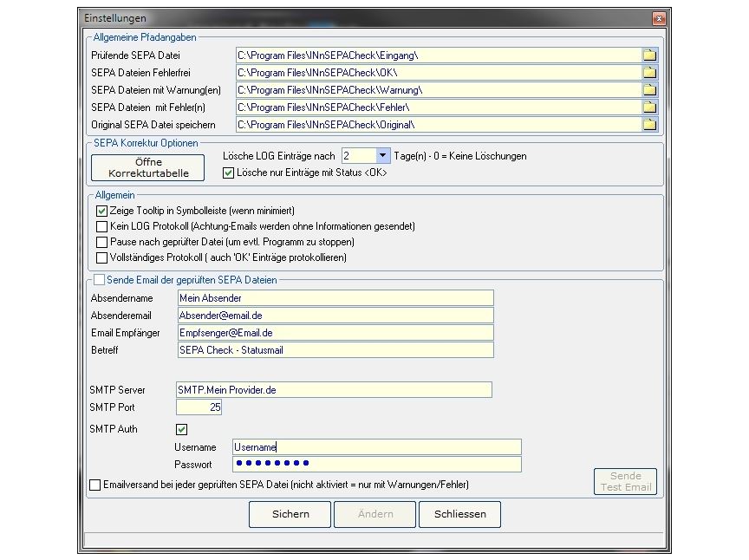This screenshot has width=749, height=560.
Task: Click the Schliessen button
Action: (459, 514)
